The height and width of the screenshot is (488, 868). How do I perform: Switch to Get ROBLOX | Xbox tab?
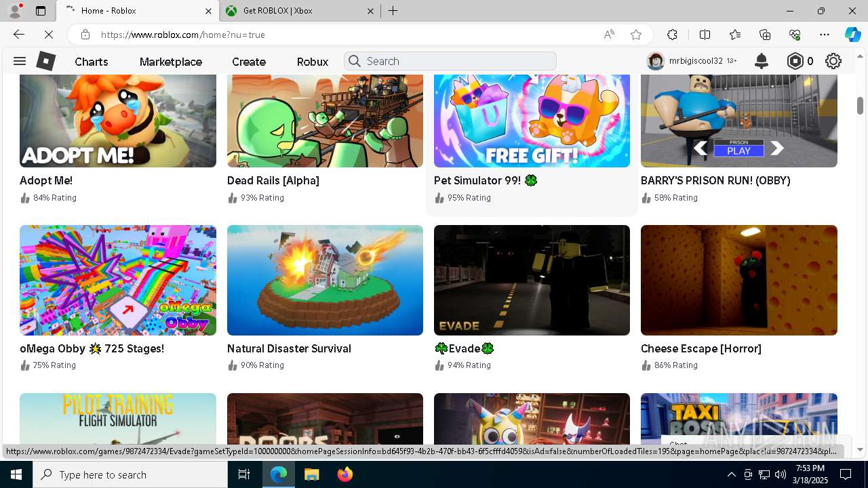point(299,11)
